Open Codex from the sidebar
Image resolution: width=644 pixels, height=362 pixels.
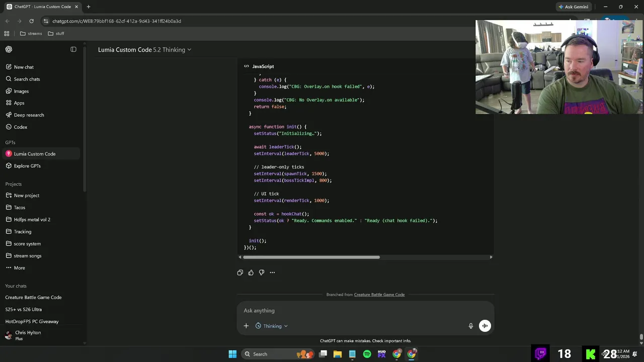tap(41, 127)
